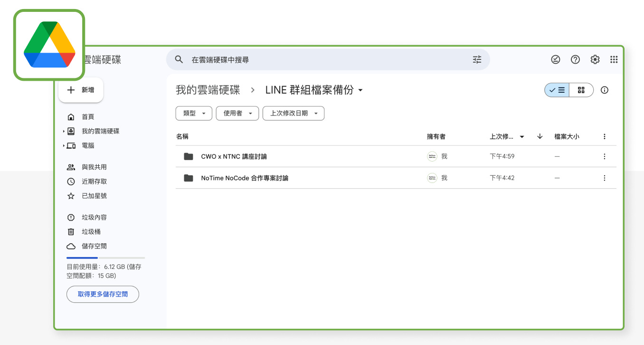Viewport: 644px width, 345px height.
Task: Open 近期存取 recent section
Action: click(x=94, y=182)
